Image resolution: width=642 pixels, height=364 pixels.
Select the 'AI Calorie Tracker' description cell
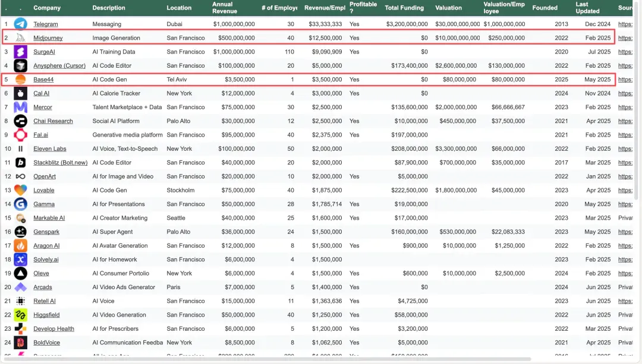[x=117, y=93]
